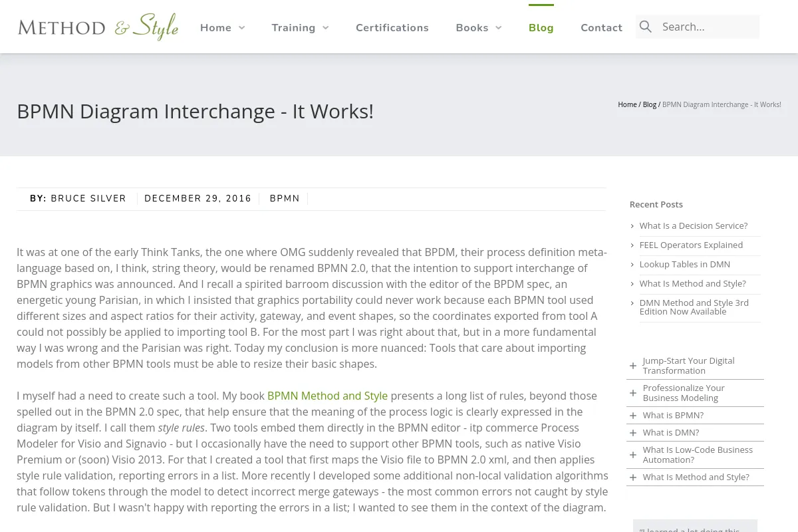Expand the What is BPMN? accordion
This screenshot has width=798, height=532.
point(695,415)
